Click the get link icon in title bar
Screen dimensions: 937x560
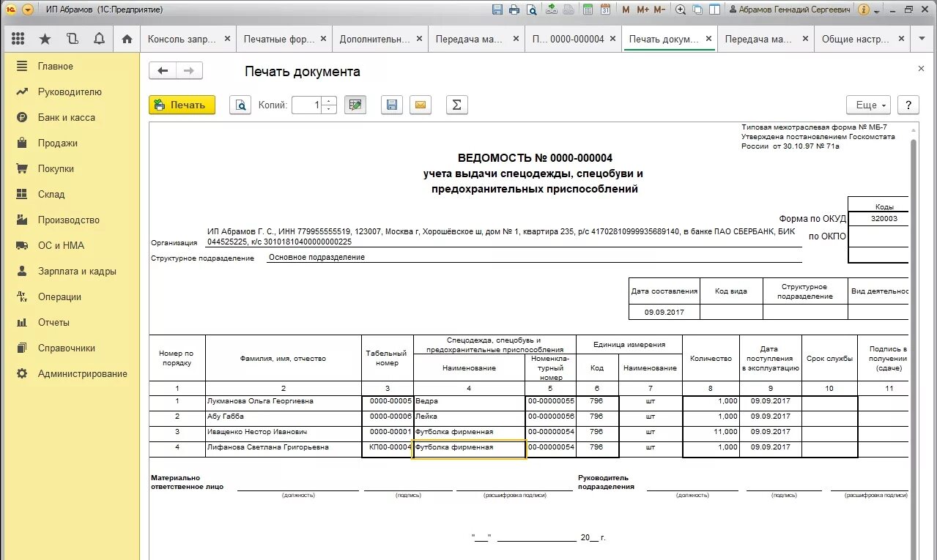551,10
